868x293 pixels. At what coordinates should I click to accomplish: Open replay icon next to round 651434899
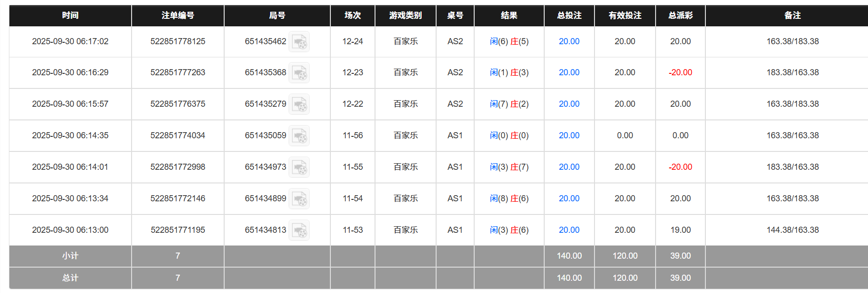(x=299, y=199)
